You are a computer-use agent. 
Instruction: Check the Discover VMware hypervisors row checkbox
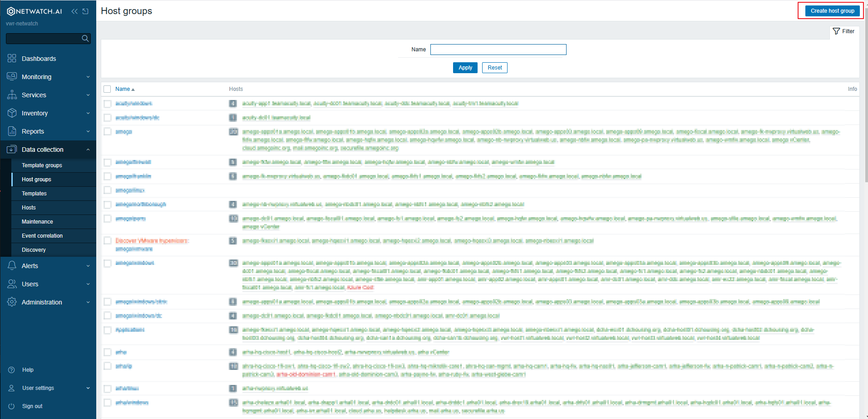pyautogui.click(x=108, y=241)
